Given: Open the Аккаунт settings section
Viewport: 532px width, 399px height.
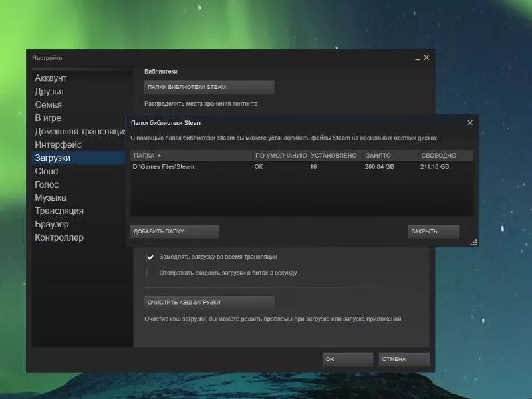Looking at the screenshot, I should [x=51, y=78].
